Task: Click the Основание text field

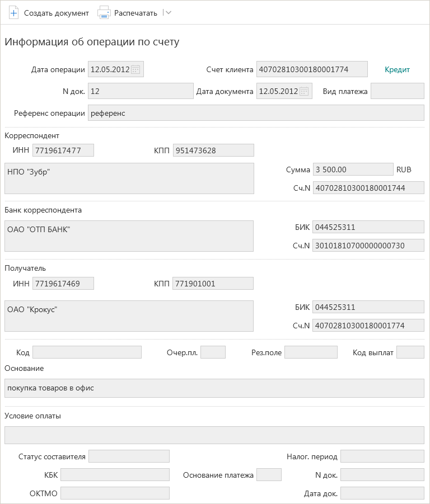Action: (x=214, y=388)
